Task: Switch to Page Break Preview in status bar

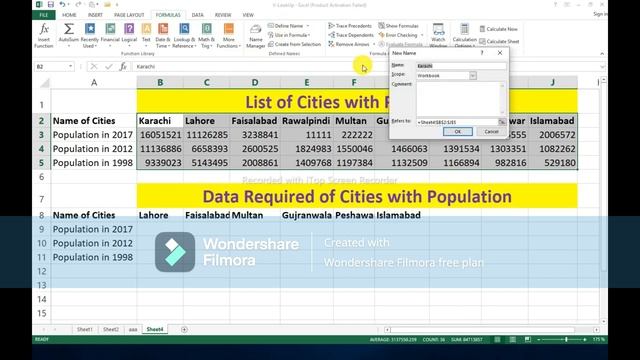Action: coord(527,339)
